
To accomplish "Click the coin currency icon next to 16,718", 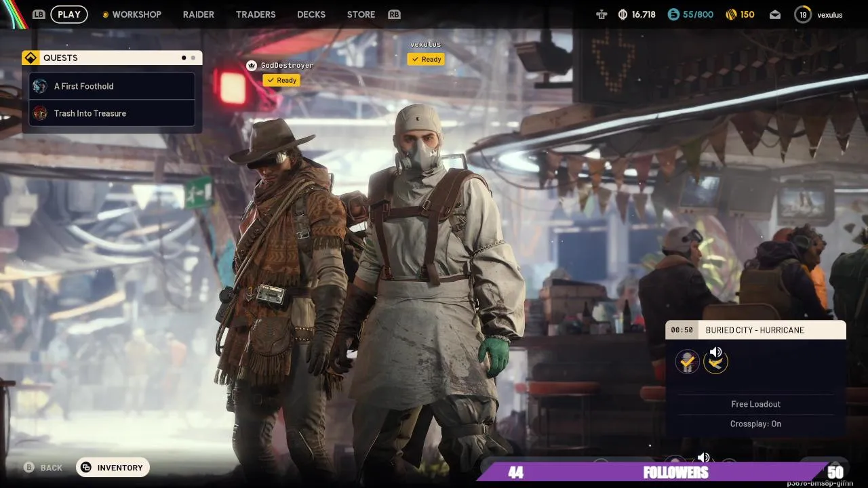I will pyautogui.click(x=623, y=14).
